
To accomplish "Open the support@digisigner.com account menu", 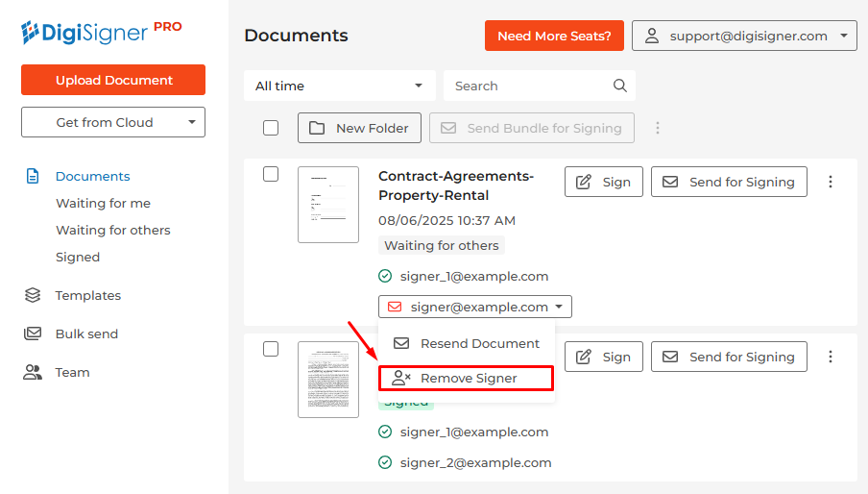I will (744, 36).
